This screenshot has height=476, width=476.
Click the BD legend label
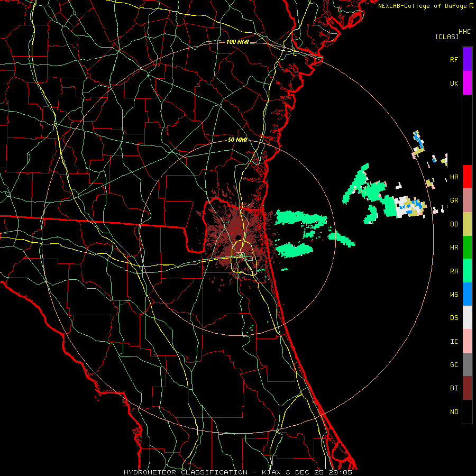pyautogui.click(x=454, y=224)
